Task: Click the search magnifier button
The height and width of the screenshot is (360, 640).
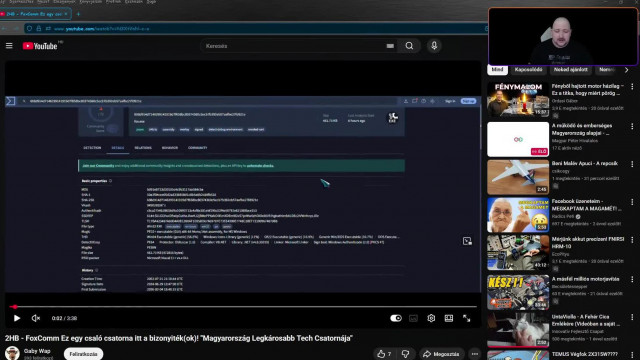Action: [409, 46]
